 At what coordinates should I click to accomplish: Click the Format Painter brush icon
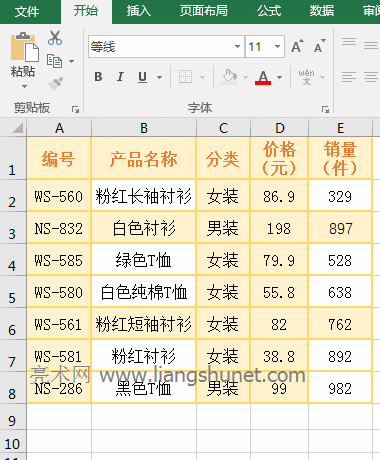55,84
